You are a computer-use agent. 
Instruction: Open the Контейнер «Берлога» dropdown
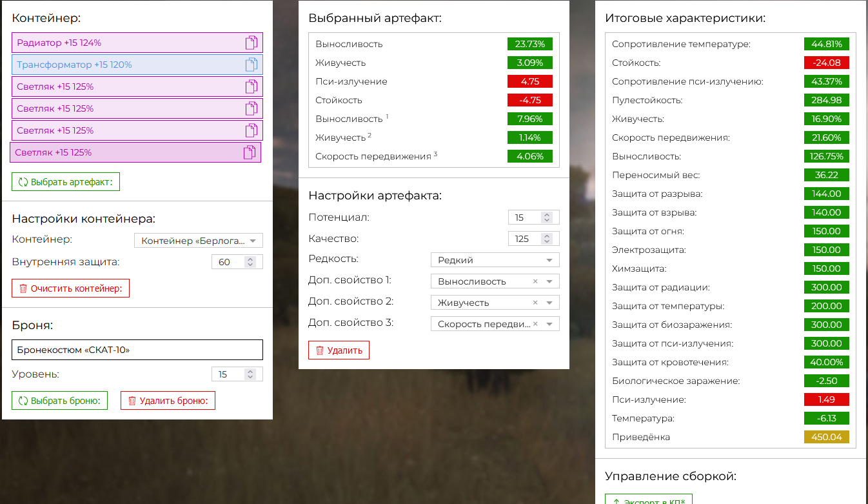click(199, 241)
